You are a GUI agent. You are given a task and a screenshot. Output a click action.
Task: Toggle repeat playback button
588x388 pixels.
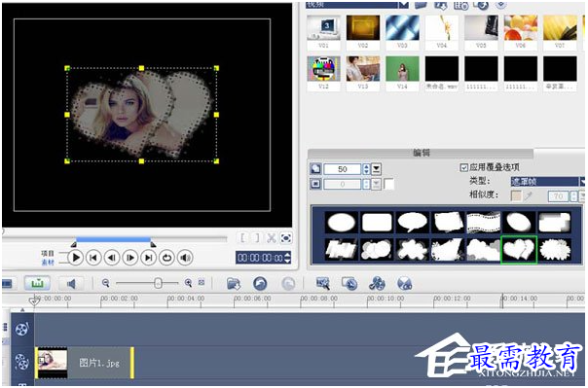(166, 258)
